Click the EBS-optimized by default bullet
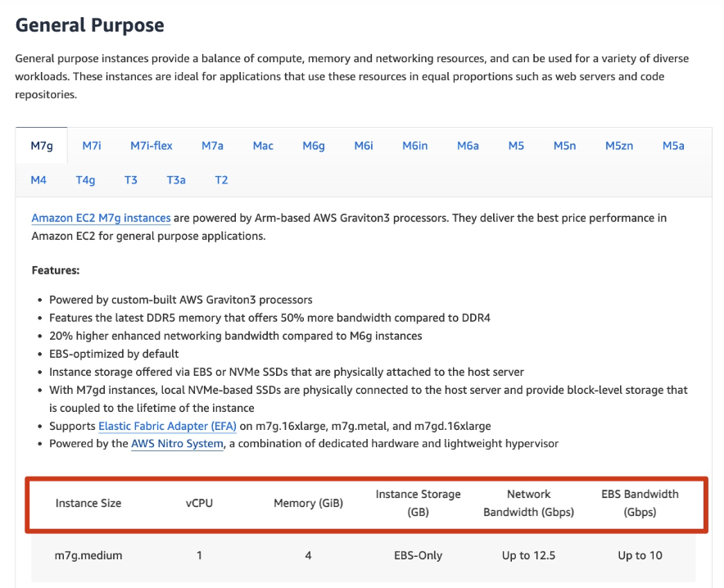Image resolution: width=724 pixels, height=588 pixels. [x=114, y=354]
